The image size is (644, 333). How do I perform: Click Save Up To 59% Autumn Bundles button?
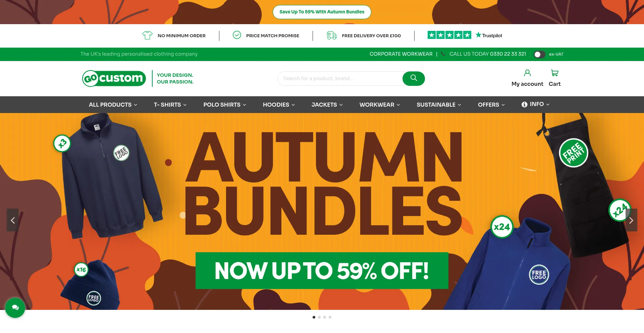pyautogui.click(x=322, y=12)
